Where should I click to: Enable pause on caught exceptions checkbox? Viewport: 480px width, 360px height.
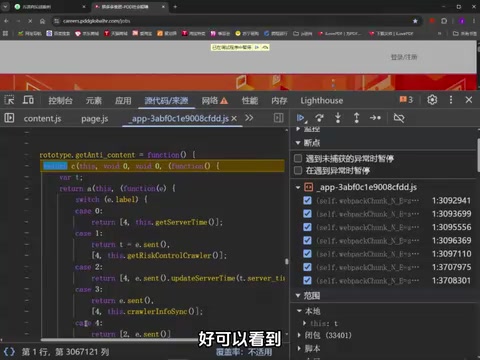(298, 171)
